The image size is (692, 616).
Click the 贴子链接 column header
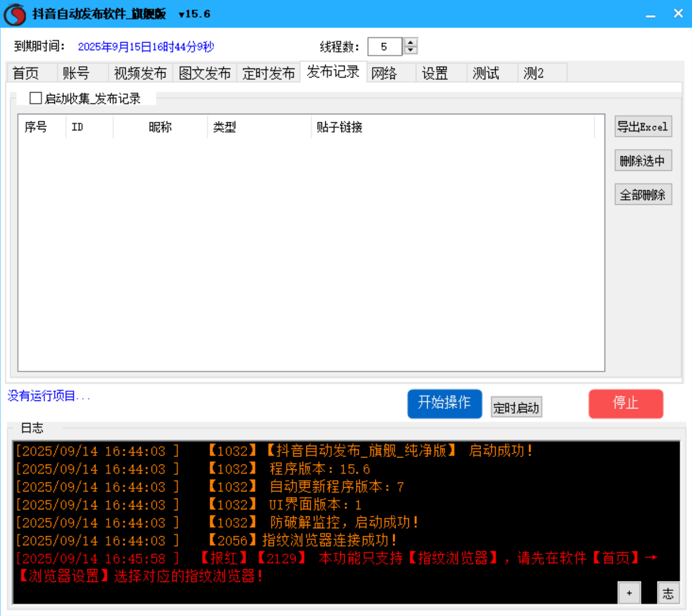pyautogui.click(x=340, y=127)
